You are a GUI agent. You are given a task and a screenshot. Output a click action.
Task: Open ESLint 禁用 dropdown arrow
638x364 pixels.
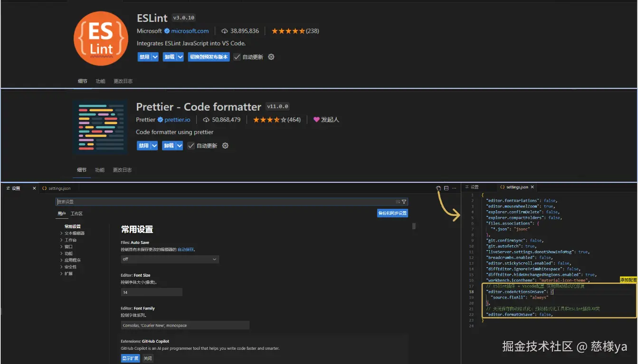(155, 57)
